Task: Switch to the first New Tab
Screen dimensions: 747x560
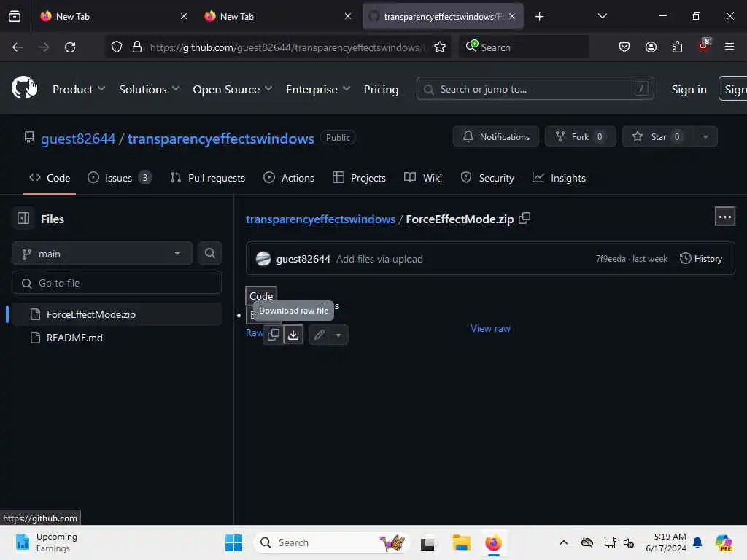Action: point(113,17)
